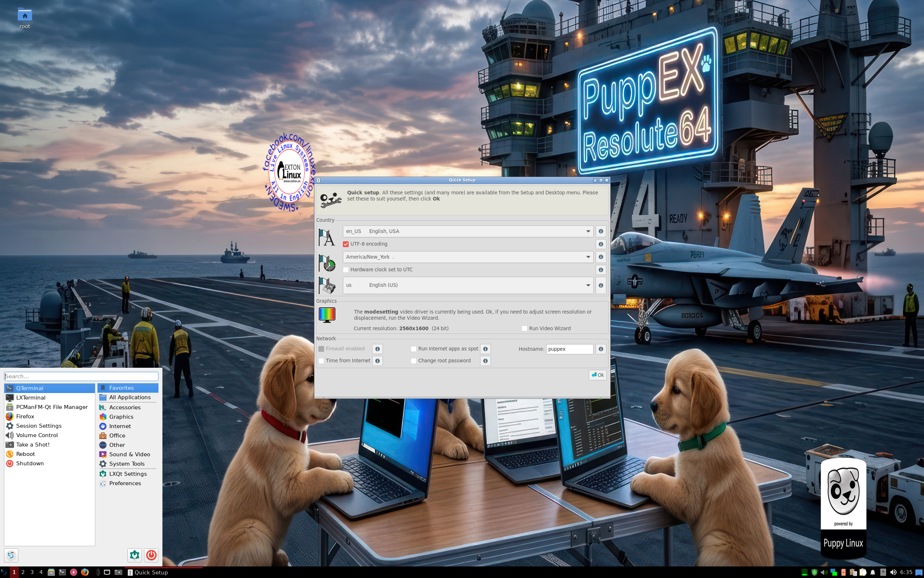The width and height of the screenshot is (924, 578).
Task: Click the eject removable media tray icon
Action: (x=883, y=572)
